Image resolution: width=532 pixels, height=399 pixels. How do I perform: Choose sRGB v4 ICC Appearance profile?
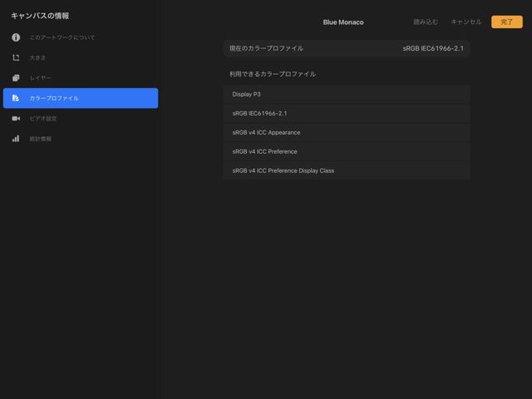point(347,132)
